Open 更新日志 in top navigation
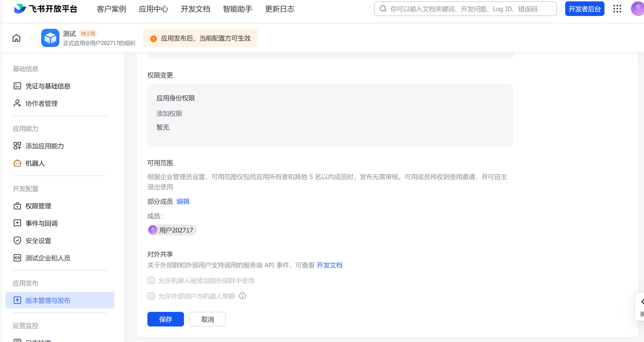This screenshot has height=342, width=644. (x=279, y=9)
